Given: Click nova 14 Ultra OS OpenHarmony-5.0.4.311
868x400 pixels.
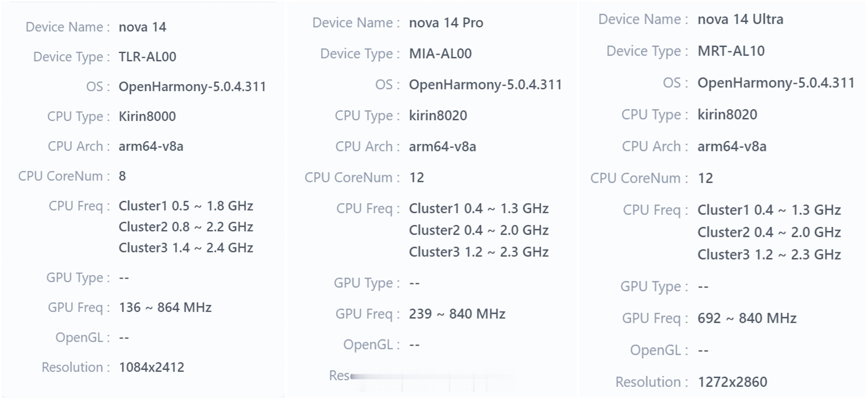Looking at the screenshot, I should [x=776, y=83].
